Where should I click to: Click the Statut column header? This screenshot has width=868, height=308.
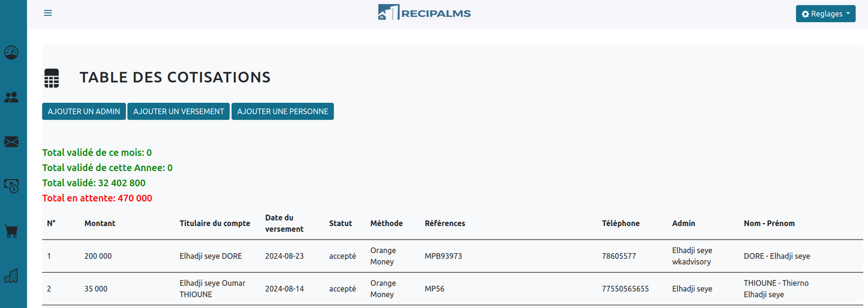[x=340, y=223]
